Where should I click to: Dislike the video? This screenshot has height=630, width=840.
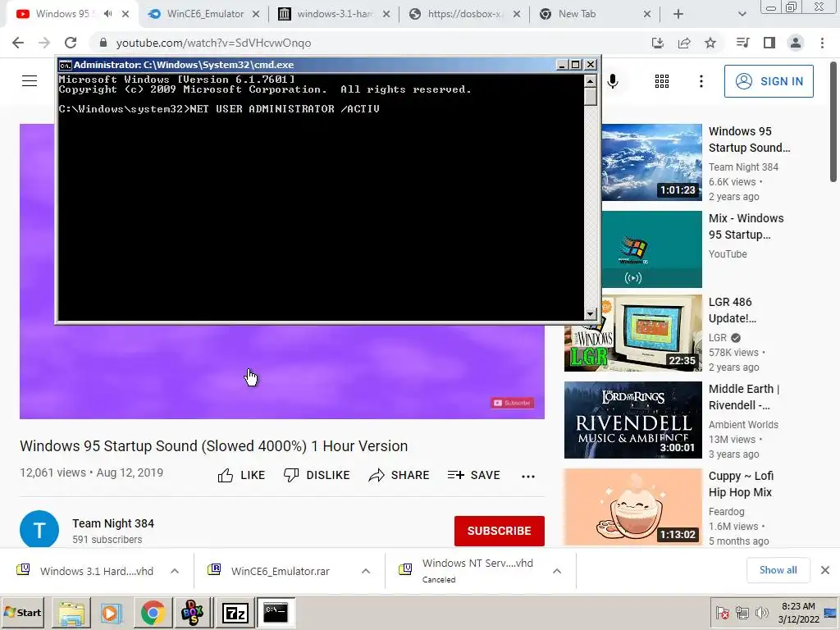(317, 475)
